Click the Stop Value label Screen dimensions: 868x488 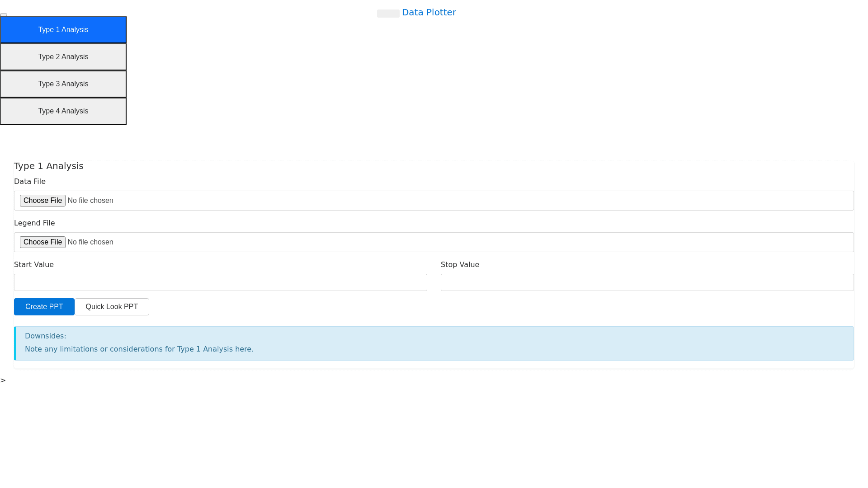pos(460,265)
